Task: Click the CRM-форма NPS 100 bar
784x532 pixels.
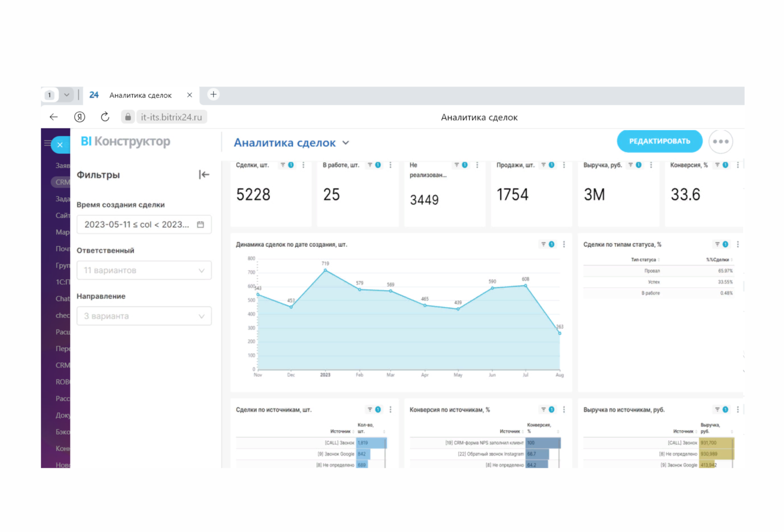Action: [543, 443]
